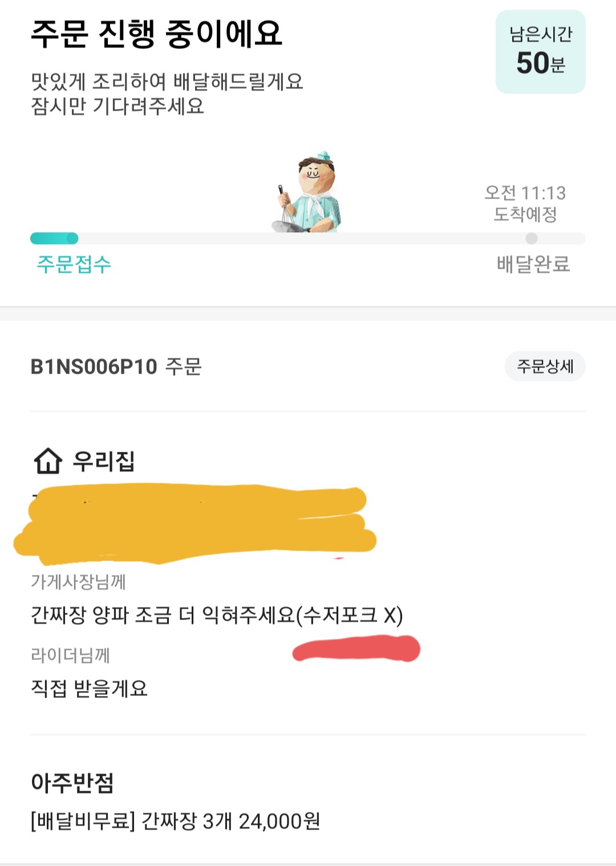Tap the 남은시간 50분 badge
The height and width of the screenshot is (866, 616).
(540, 52)
